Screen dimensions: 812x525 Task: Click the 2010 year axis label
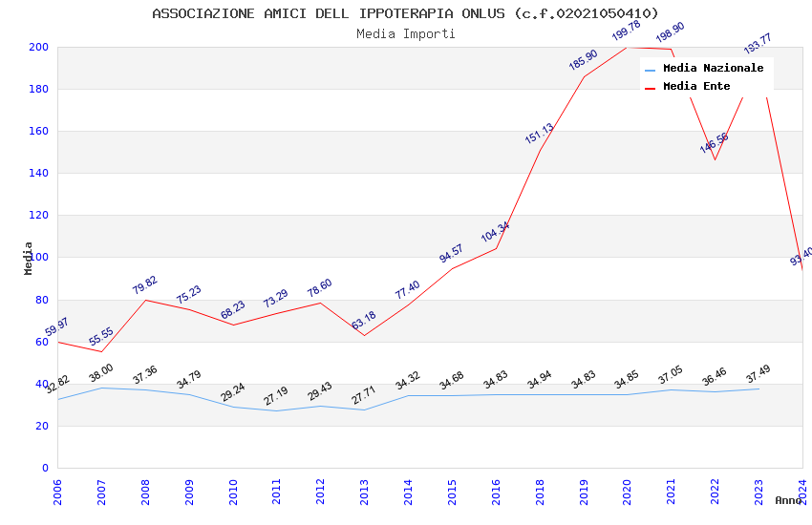pyautogui.click(x=233, y=492)
